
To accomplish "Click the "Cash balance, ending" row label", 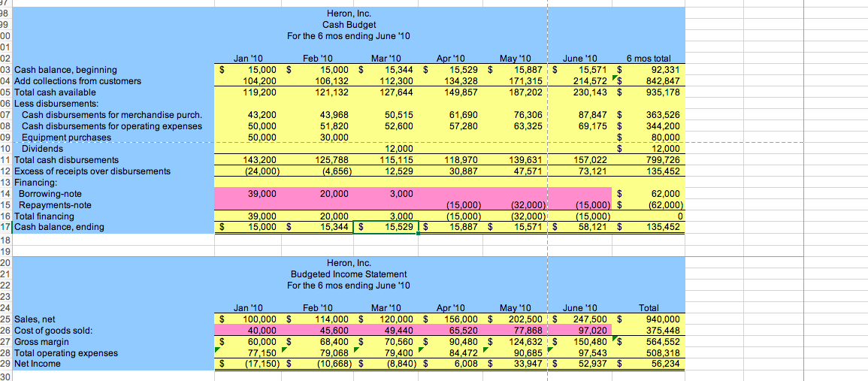I will pos(59,227).
